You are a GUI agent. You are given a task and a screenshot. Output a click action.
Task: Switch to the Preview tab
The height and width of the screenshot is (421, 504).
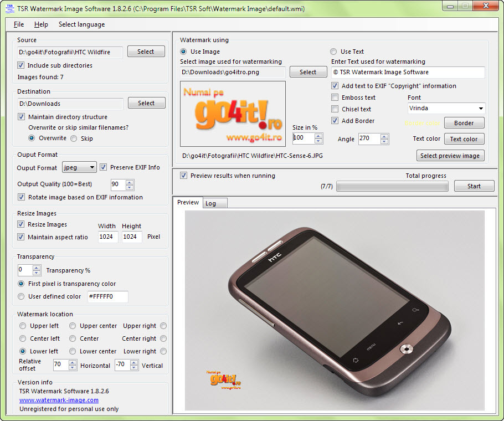[188, 202]
